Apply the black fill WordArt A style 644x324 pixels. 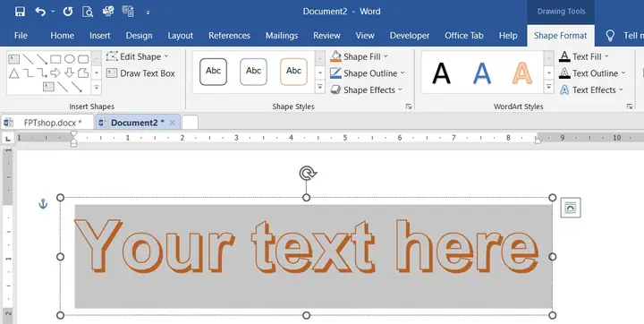pyautogui.click(x=441, y=72)
